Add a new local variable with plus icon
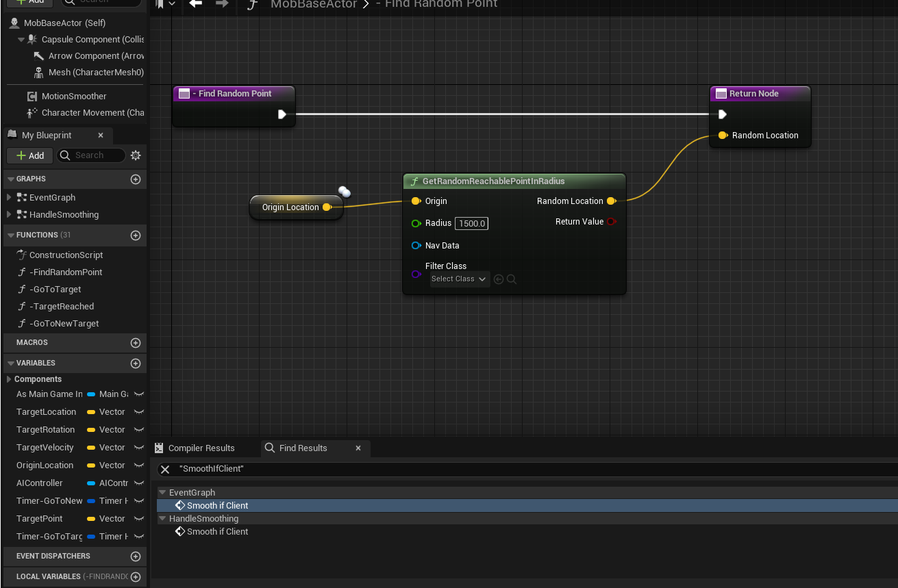Image resolution: width=898 pixels, height=588 pixels. pyautogui.click(x=136, y=576)
